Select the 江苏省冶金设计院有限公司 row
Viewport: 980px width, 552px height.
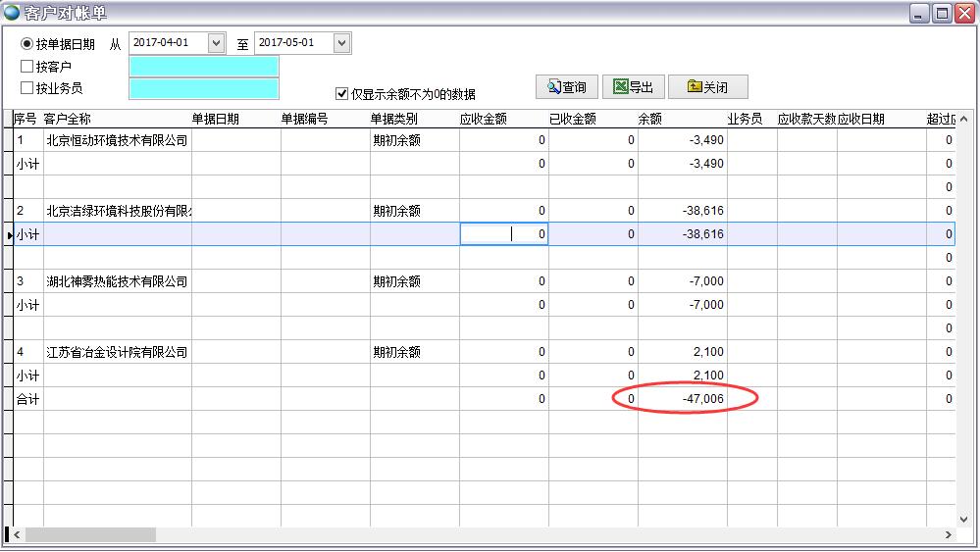pyautogui.click(x=116, y=352)
